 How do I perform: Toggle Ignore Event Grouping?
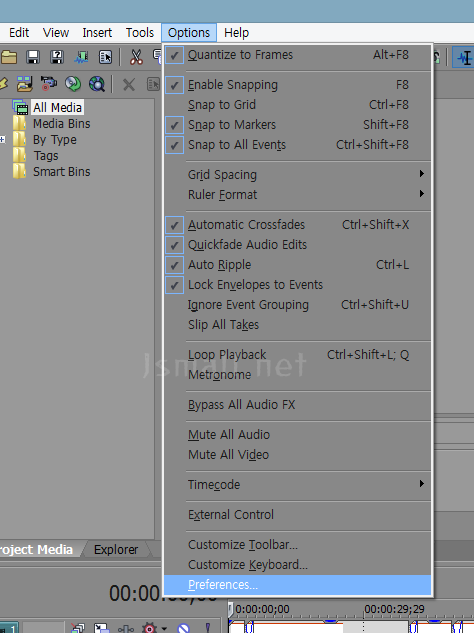(298, 305)
